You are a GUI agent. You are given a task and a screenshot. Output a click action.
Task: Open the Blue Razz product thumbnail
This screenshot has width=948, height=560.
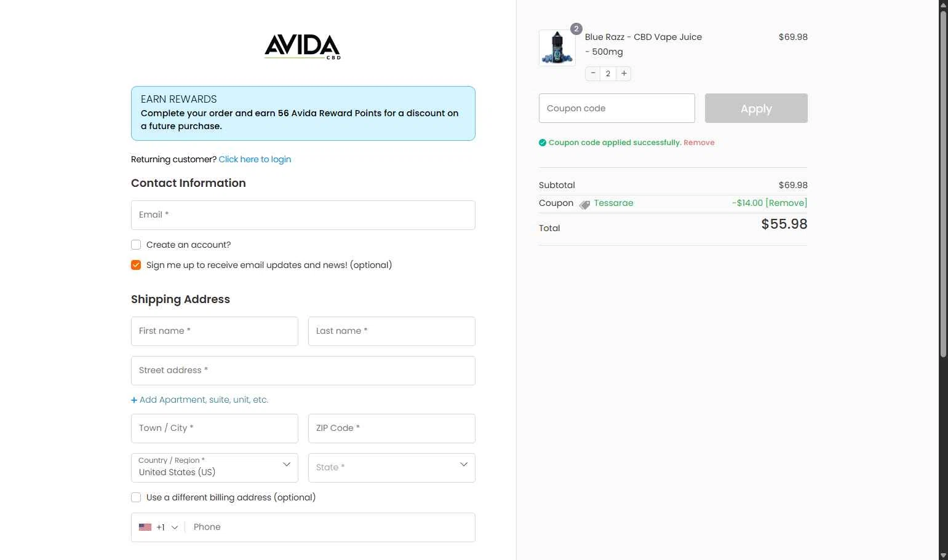click(557, 48)
